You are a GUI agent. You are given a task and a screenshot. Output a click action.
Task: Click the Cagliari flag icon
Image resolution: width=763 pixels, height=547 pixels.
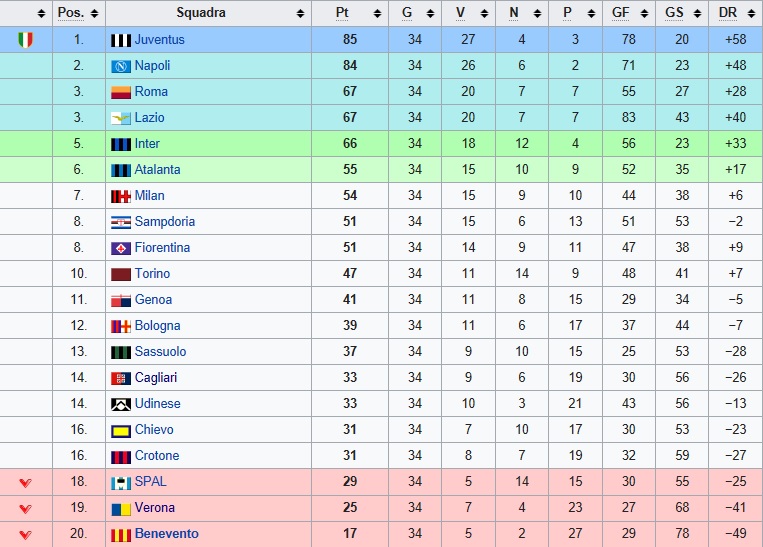pyautogui.click(x=121, y=378)
